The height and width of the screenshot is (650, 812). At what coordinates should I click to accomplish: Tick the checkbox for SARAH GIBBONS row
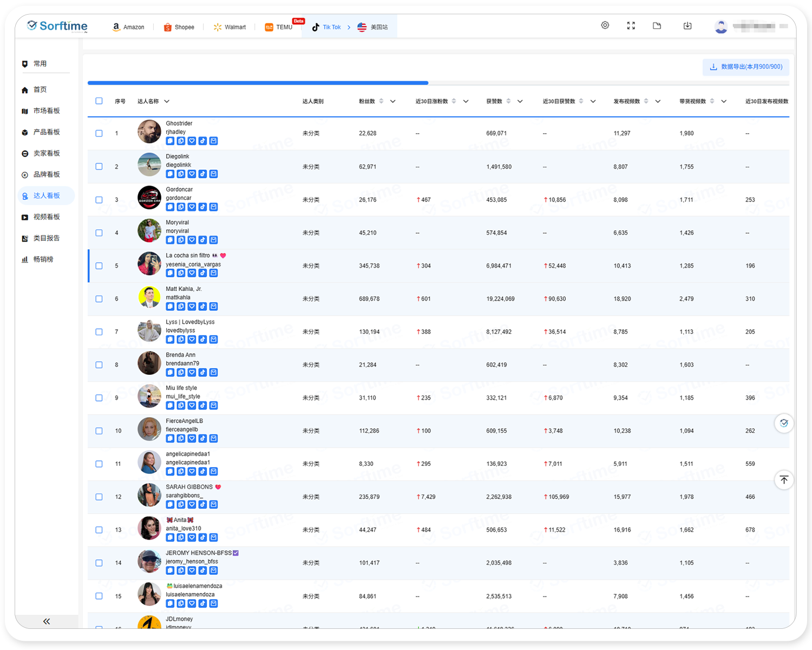point(99,497)
